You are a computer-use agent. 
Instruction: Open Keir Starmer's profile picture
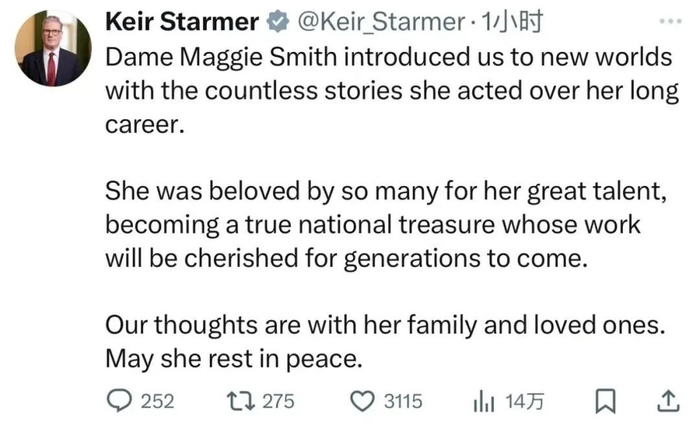point(52,50)
